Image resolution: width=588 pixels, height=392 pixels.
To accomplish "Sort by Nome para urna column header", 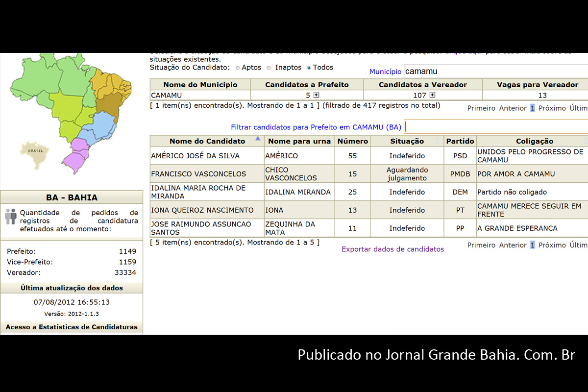I will click(x=299, y=141).
